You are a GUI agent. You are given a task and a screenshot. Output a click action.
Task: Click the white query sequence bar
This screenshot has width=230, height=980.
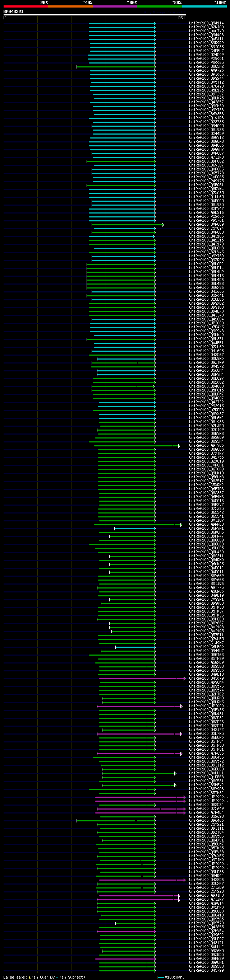click(95, 15)
